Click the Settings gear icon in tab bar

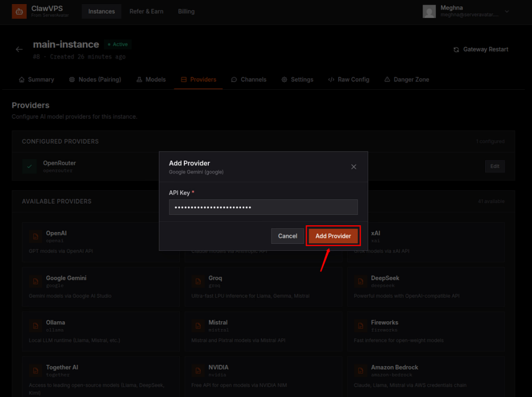pos(284,79)
